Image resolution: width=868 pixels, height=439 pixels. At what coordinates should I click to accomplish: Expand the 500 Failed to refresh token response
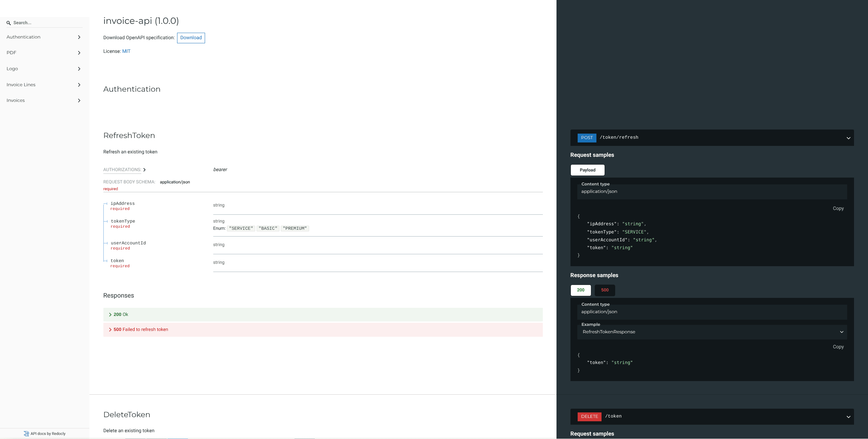(x=323, y=330)
